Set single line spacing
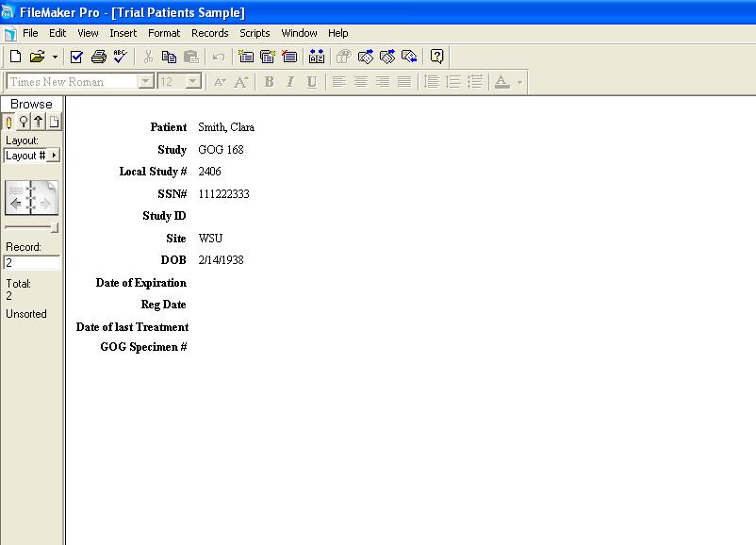 [432, 82]
